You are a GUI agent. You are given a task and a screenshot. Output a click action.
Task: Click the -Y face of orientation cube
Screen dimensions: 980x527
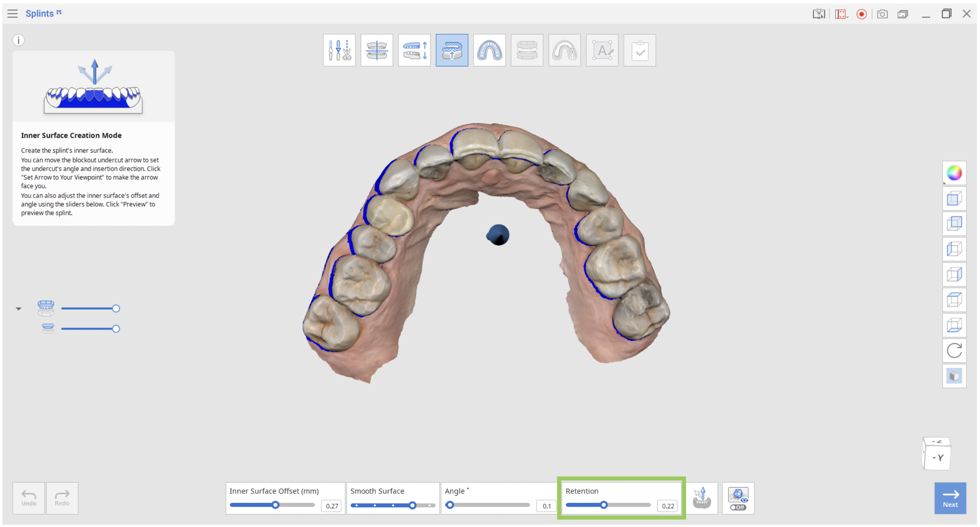coord(937,458)
